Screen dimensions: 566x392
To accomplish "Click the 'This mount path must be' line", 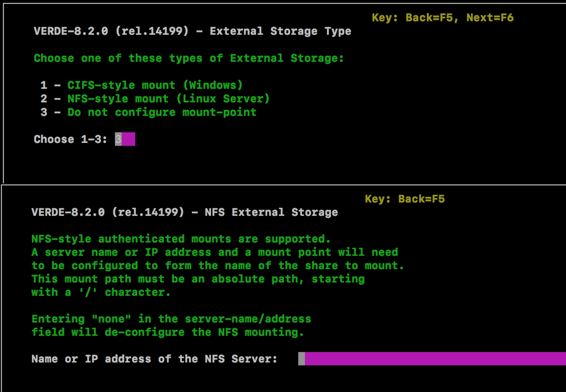I will point(198,279).
